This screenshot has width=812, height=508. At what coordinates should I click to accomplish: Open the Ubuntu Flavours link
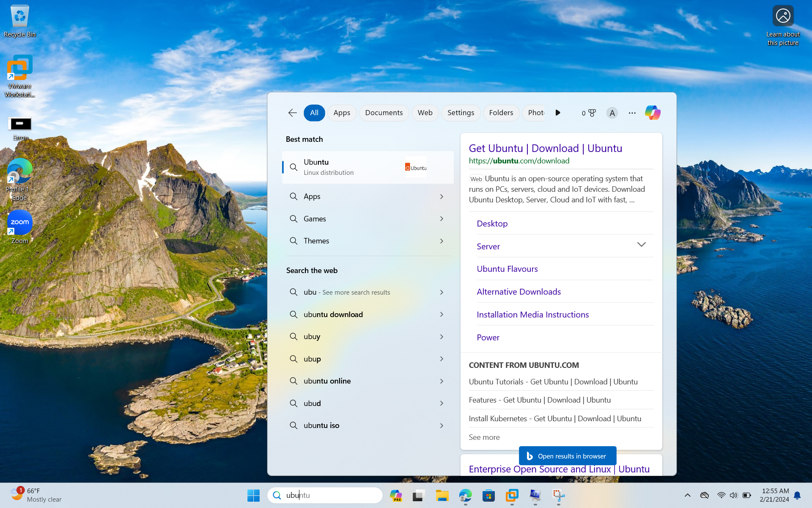click(x=507, y=269)
